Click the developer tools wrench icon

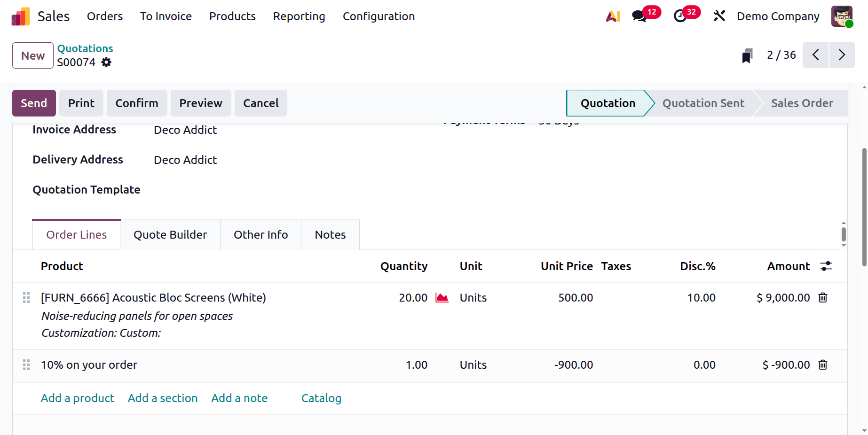(719, 16)
